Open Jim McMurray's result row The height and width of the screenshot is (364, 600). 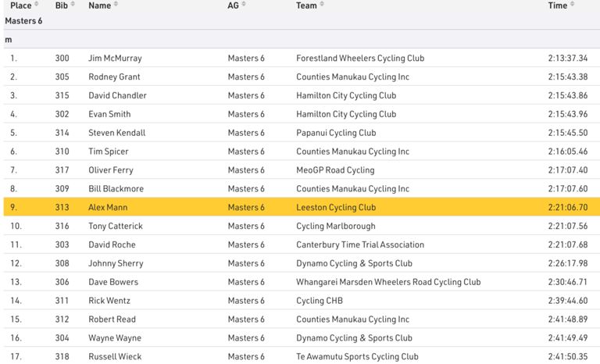coord(302,58)
